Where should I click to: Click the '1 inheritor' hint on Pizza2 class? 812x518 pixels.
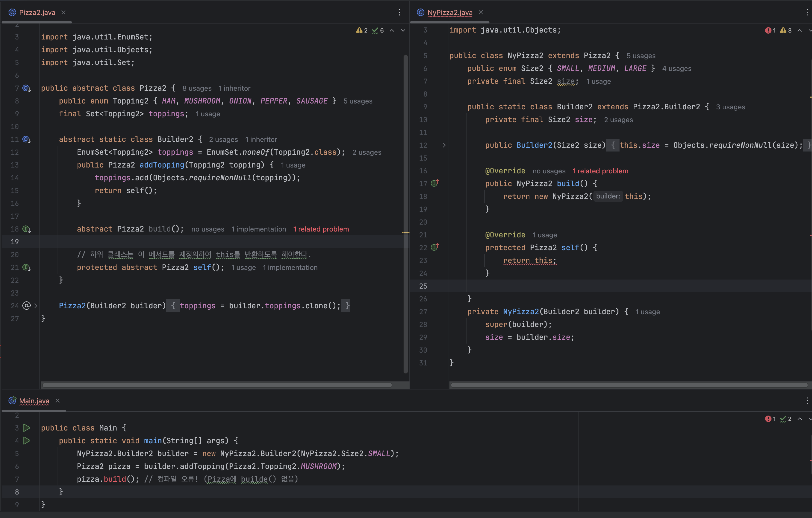click(x=234, y=88)
